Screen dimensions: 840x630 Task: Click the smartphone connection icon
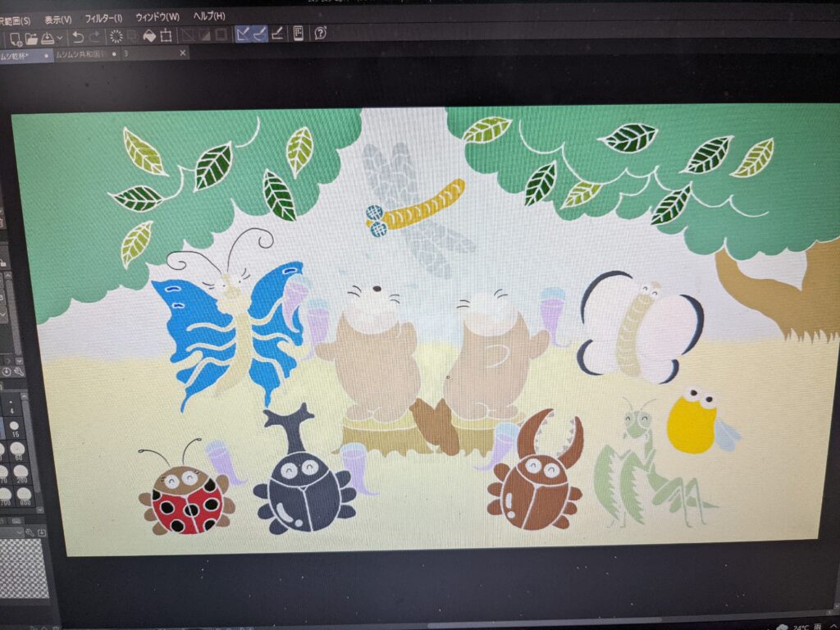point(299,33)
